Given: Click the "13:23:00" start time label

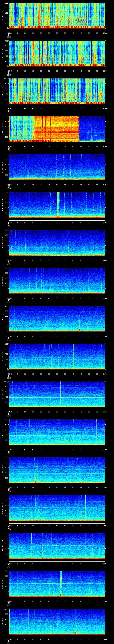Looking at the screenshot, I should (x=9, y=374).
